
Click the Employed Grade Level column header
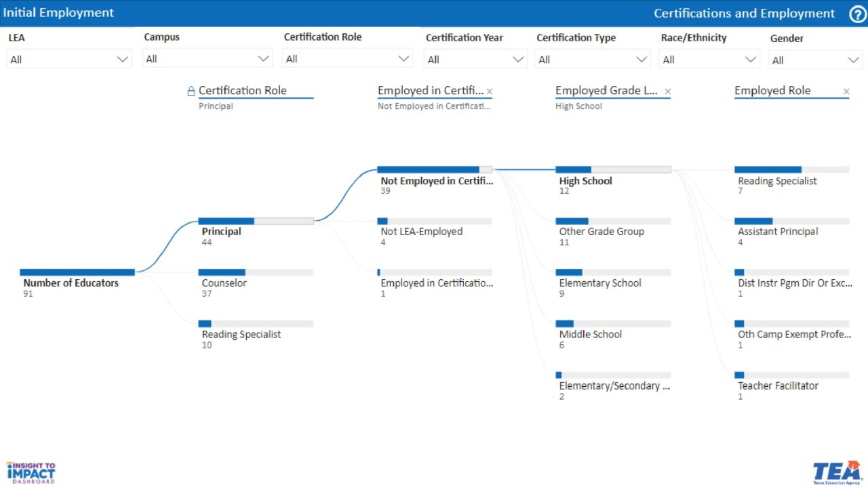(606, 90)
